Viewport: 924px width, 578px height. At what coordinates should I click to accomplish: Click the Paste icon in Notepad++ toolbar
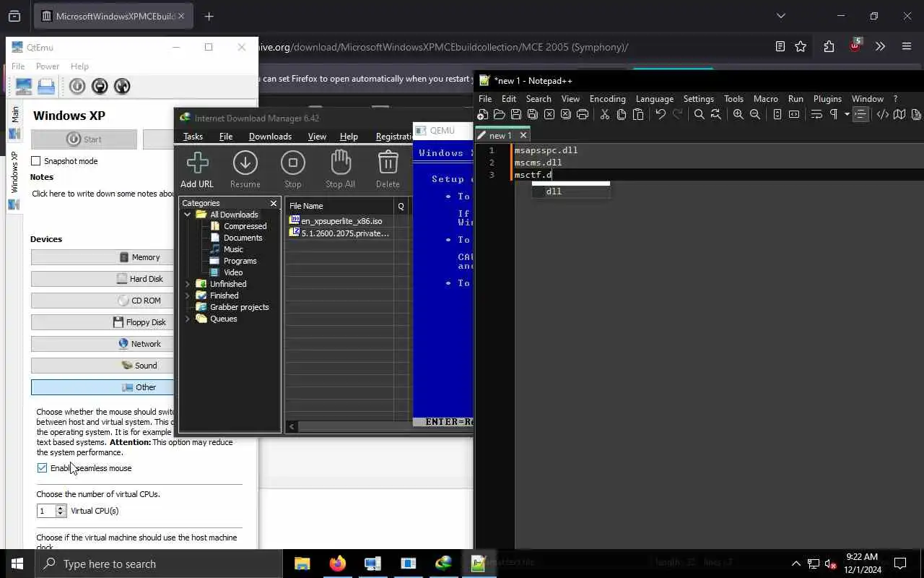point(638,114)
